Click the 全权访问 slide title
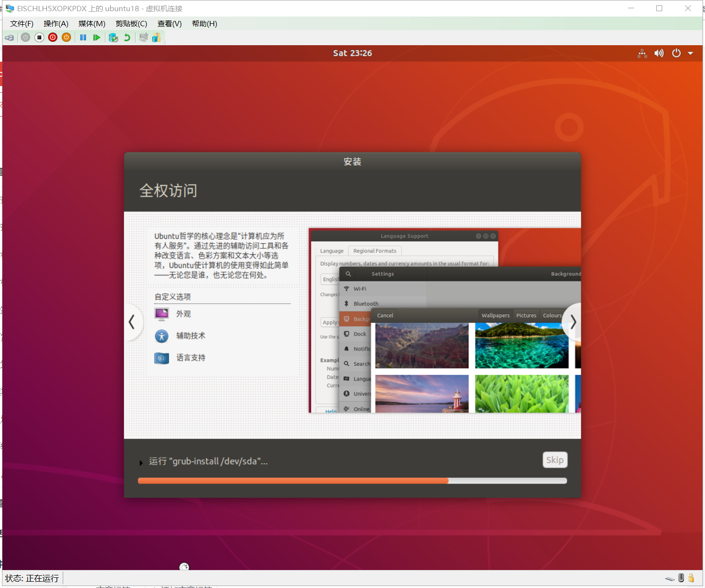 (x=168, y=190)
